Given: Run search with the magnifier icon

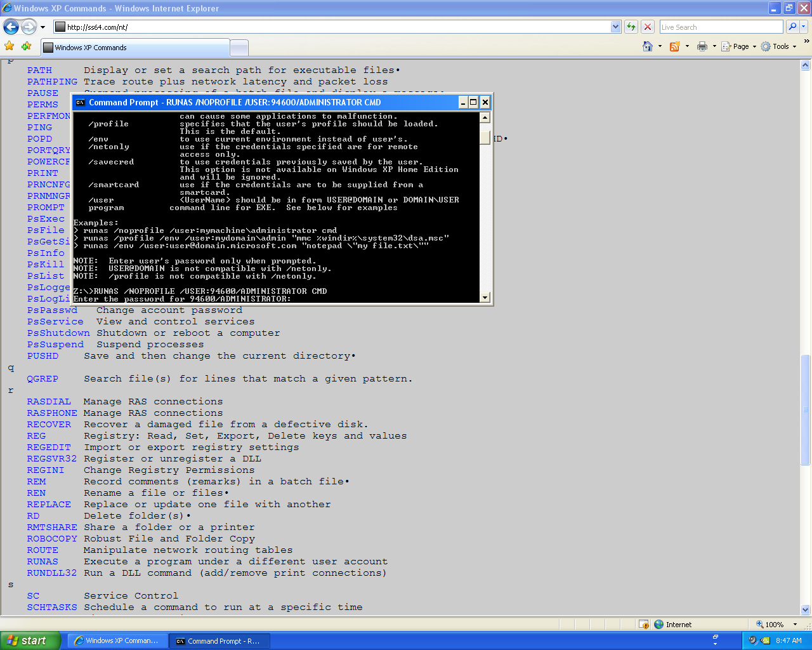Looking at the screenshot, I should pyautogui.click(x=792, y=27).
